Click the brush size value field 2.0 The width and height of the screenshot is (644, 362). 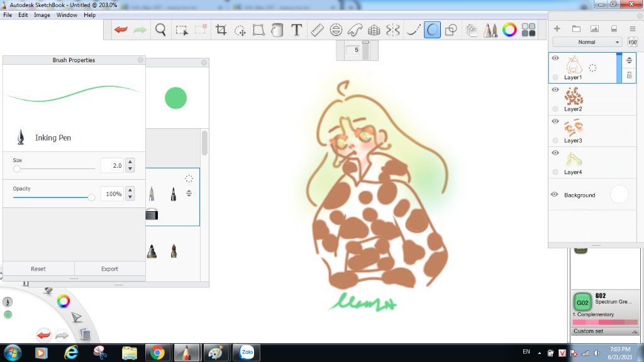point(112,165)
